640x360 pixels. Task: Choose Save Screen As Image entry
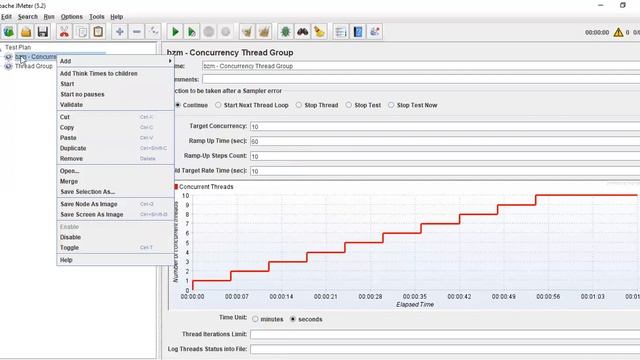point(116,214)
